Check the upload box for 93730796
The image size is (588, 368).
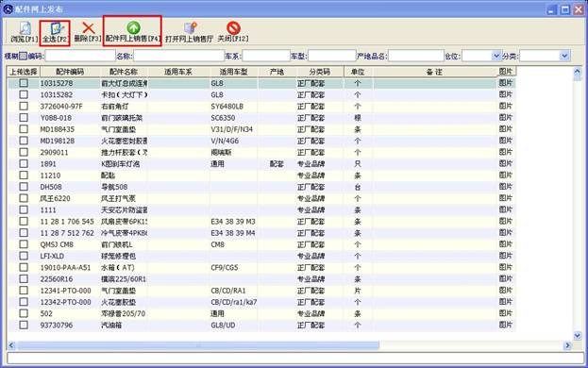click(x=24, y=325)
